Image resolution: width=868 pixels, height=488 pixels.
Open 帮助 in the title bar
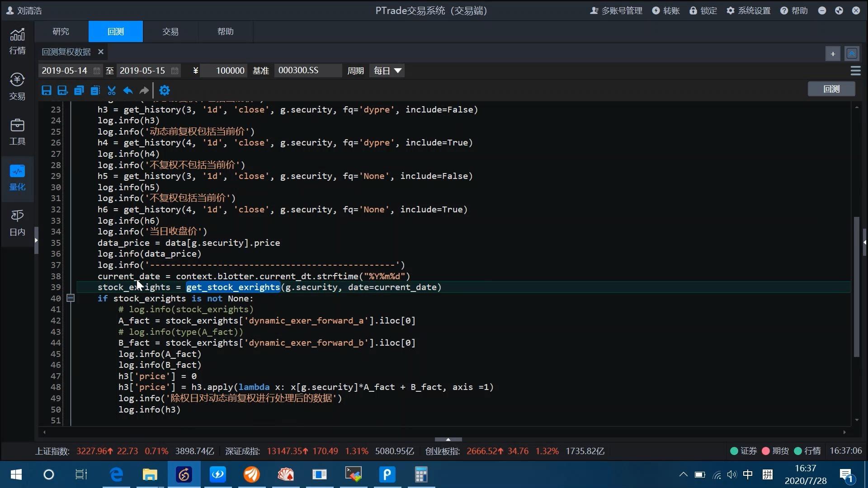(794, 10)
